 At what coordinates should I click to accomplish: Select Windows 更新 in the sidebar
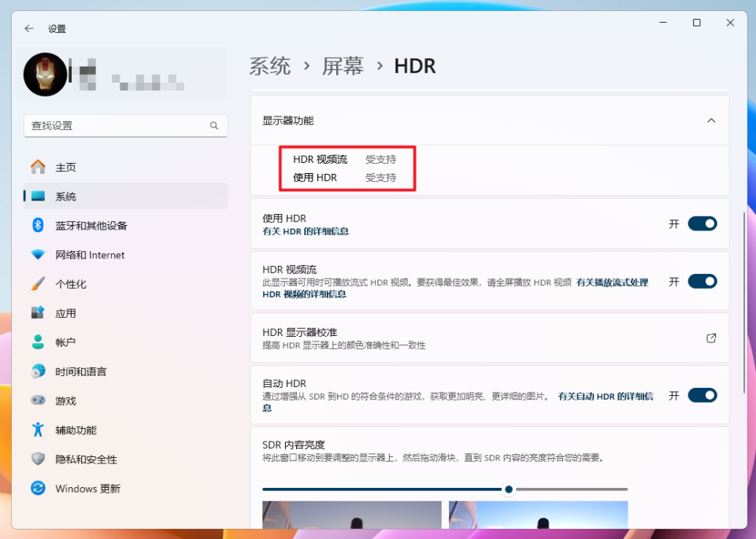coord(125,489)
